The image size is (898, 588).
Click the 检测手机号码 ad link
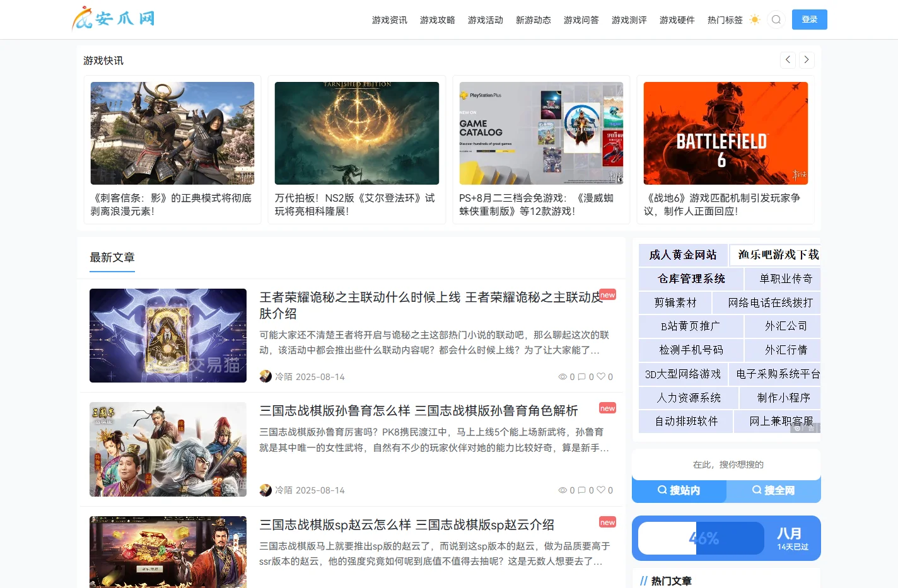691,350
